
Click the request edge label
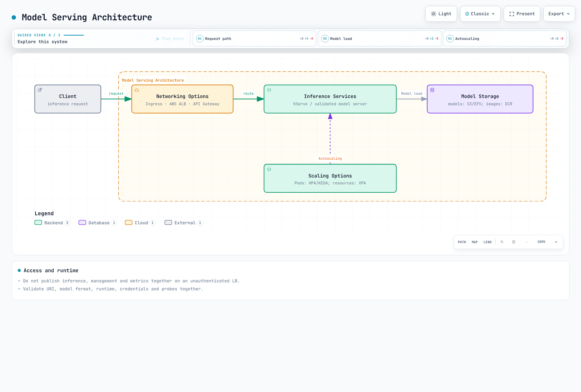coord(116,94)
